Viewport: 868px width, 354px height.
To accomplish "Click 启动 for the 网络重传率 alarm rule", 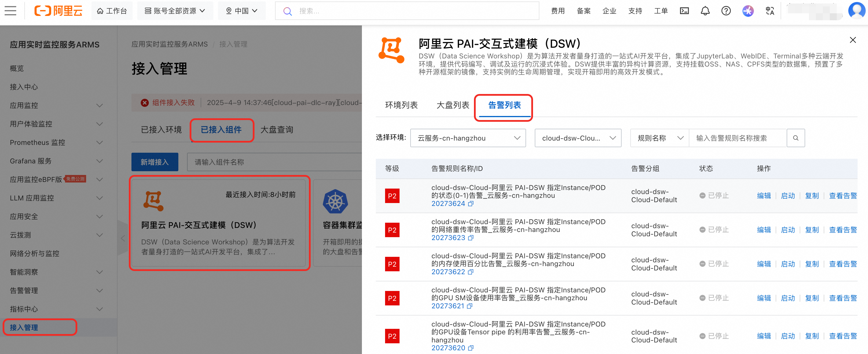I will 788,230.
